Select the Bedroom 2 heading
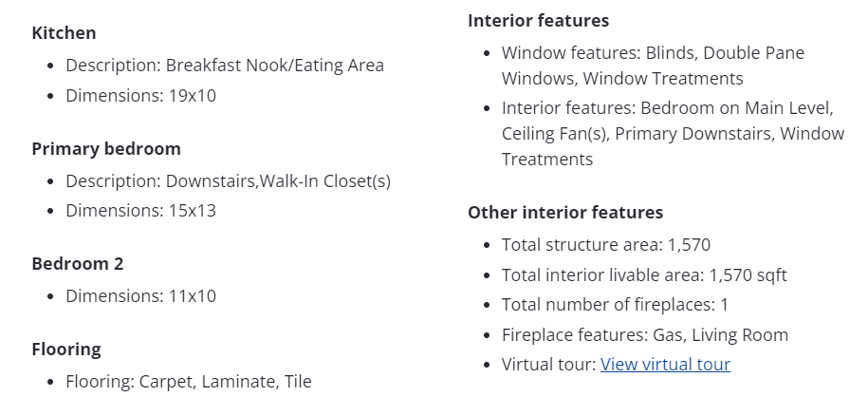 77,264
